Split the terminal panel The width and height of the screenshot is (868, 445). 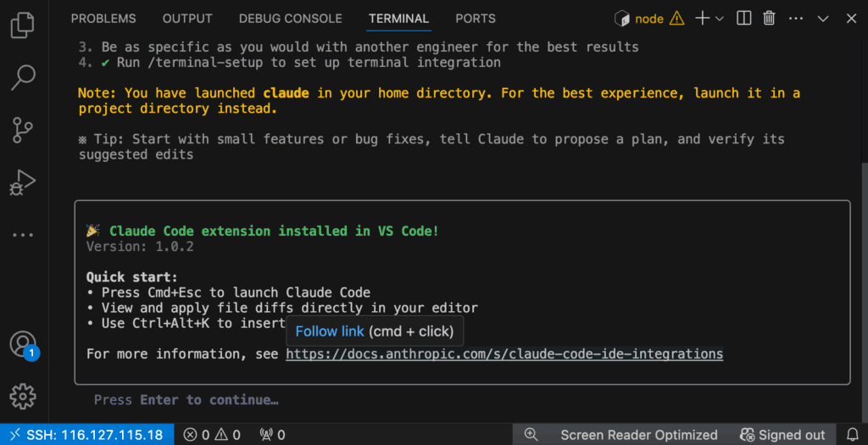coord(744,19)
